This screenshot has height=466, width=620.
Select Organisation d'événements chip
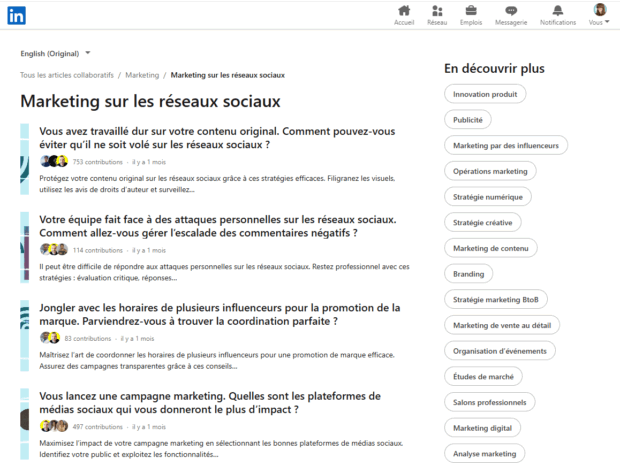(500, 351)
